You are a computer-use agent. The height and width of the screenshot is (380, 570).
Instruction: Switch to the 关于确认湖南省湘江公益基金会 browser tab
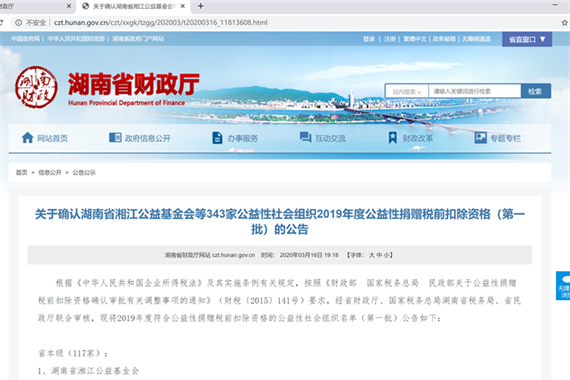134,6
